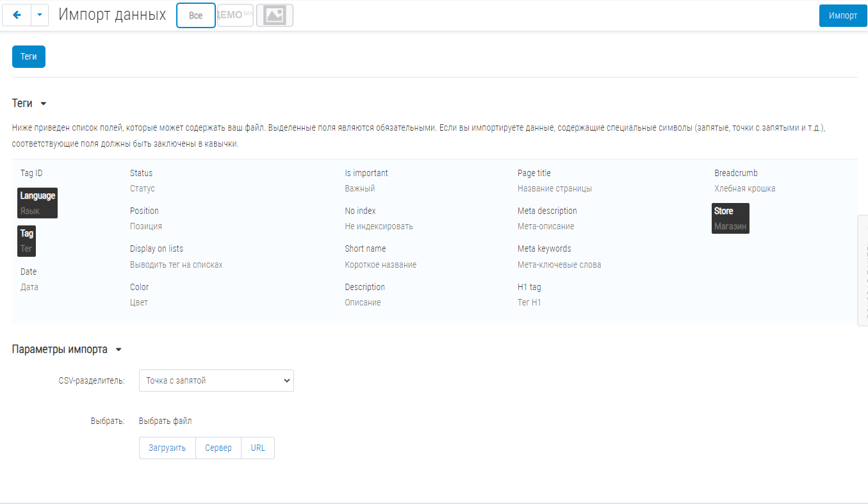
Task: Click the Position field name
Action: 144,211
